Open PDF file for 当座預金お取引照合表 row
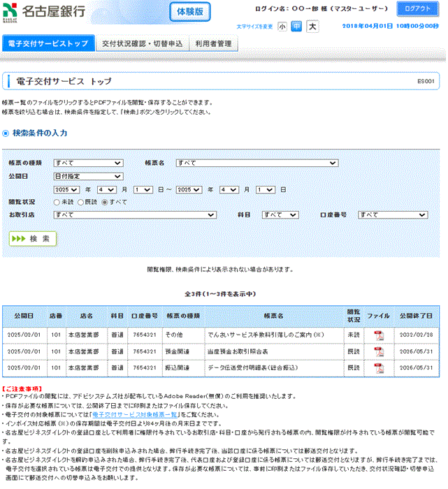This screenshot has height=489, width=448. 378,352
